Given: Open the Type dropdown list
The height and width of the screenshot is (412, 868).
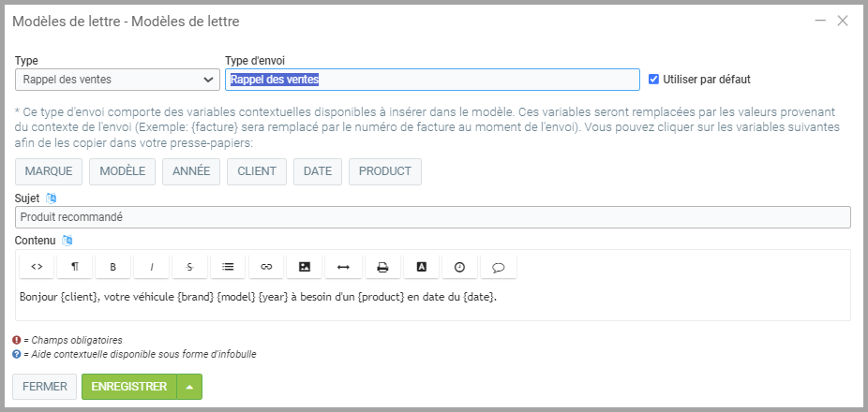Looking at the screenshot, I should pyautogui.click(x=117, y=80).
